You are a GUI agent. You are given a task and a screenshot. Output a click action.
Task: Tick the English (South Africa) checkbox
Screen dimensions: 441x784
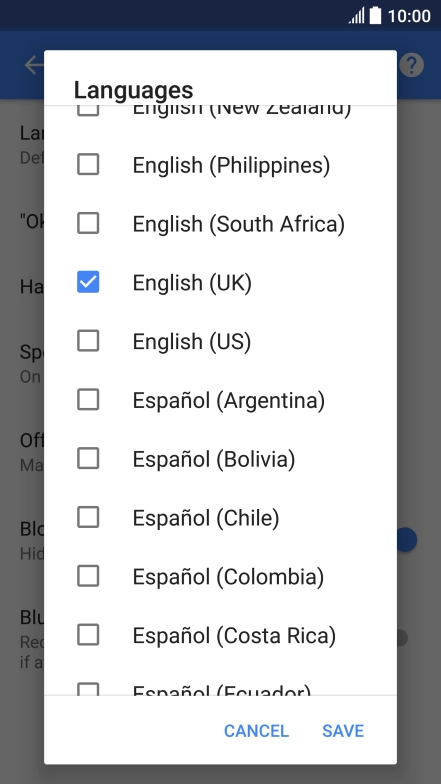[88, 224]
